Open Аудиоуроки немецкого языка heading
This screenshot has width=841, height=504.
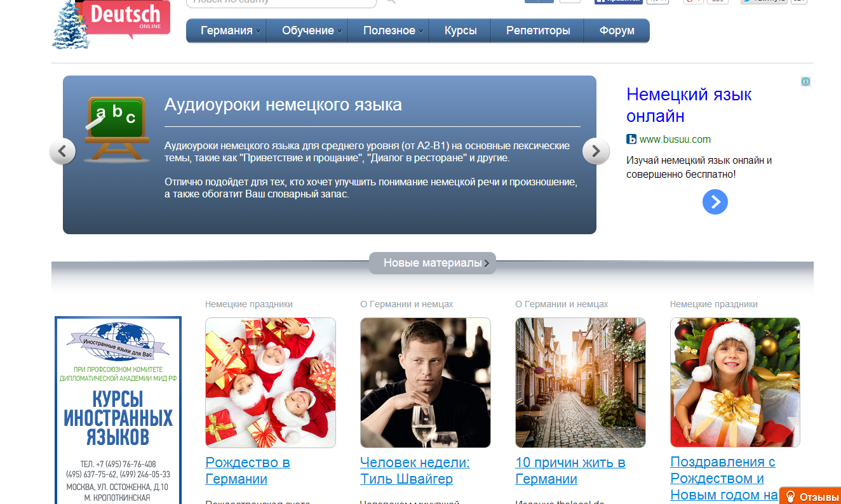click(x=283, y=104)
